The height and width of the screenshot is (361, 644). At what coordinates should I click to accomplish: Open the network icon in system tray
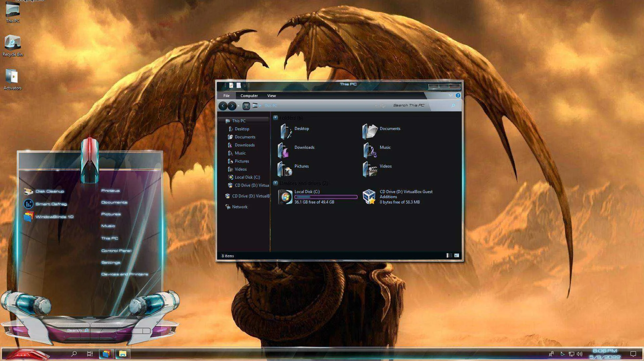571,354
